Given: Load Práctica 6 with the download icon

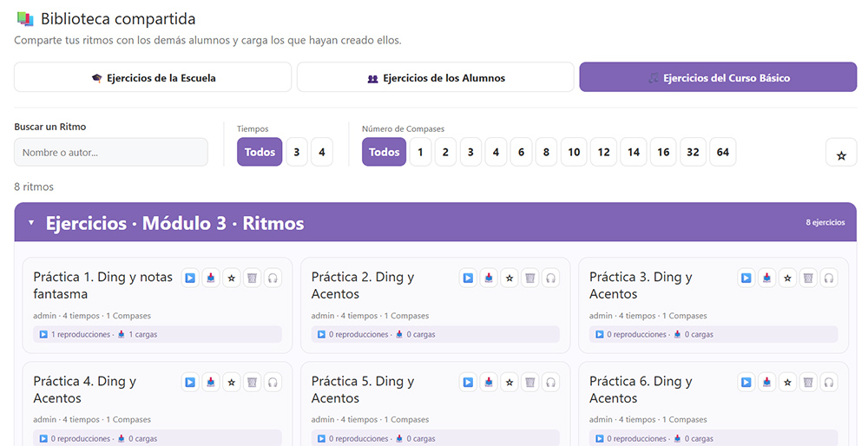Looking at the screenshot, I should [x=766, y=382].
